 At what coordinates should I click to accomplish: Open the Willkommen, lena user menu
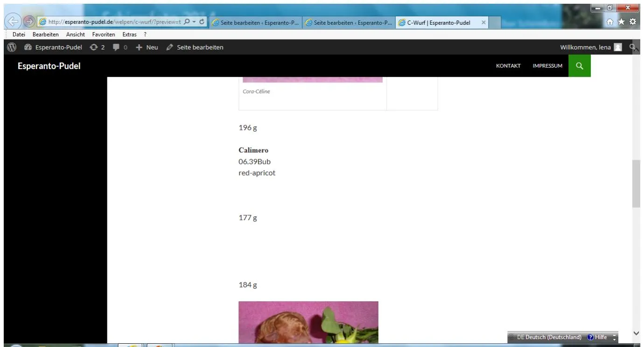pos(591,47)
